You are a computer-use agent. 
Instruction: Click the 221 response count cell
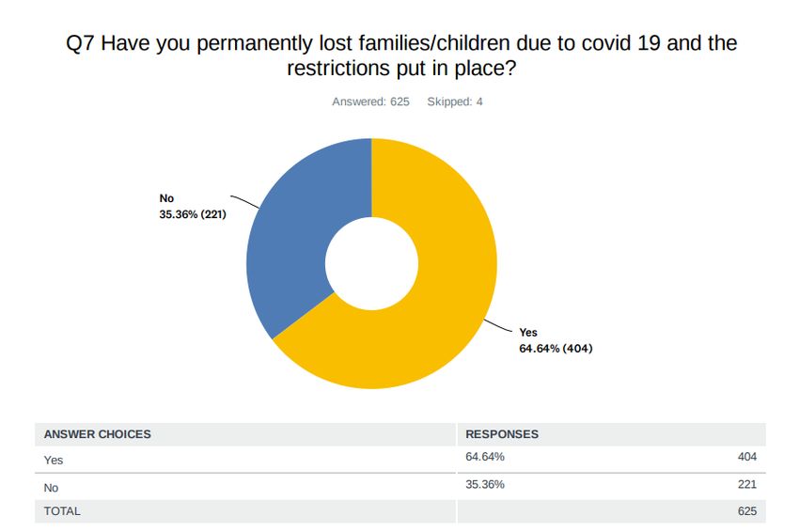click(747, 485)
